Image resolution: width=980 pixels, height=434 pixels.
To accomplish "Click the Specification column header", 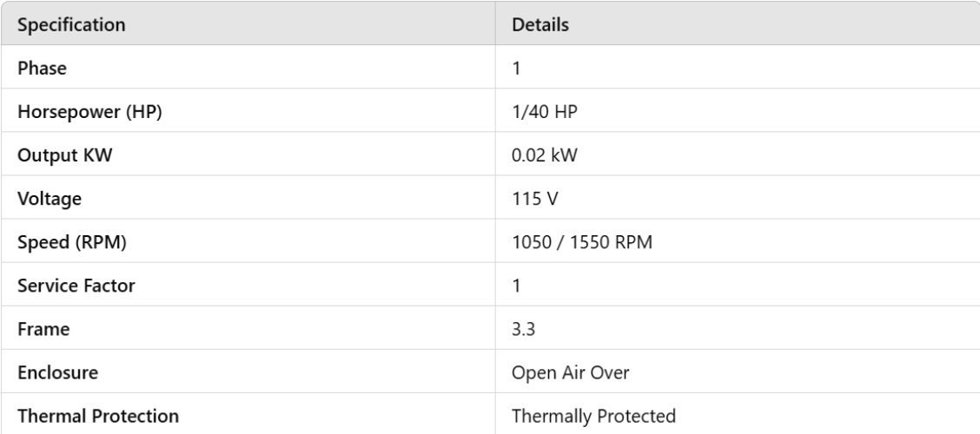I will coord(71,25).
